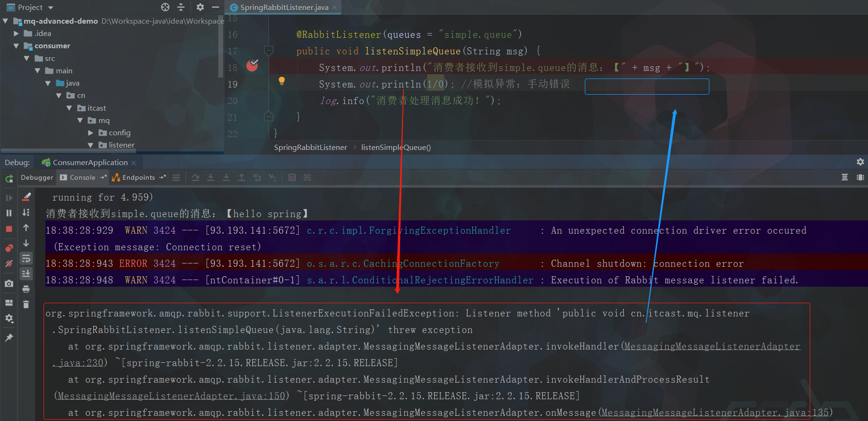
Task: Click the Project panel horizontal scrollbar
Action: [69, 151]
